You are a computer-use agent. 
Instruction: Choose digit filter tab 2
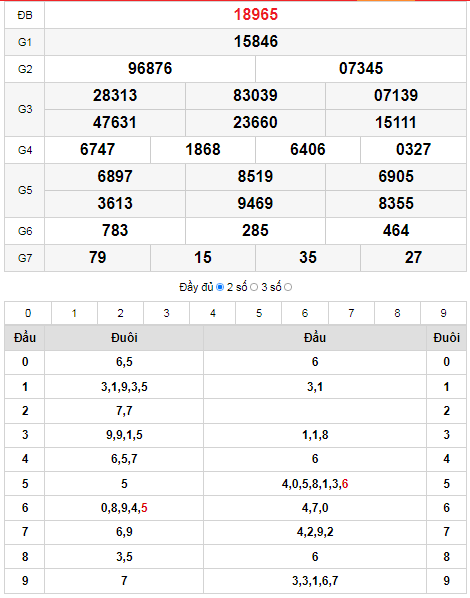pyautogui.click(x=121, y=313)
